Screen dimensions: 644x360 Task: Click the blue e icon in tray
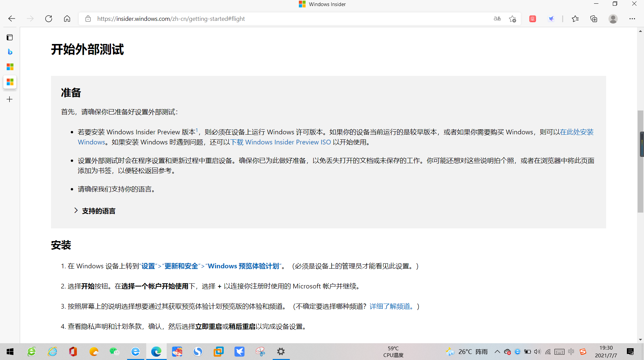518,352
